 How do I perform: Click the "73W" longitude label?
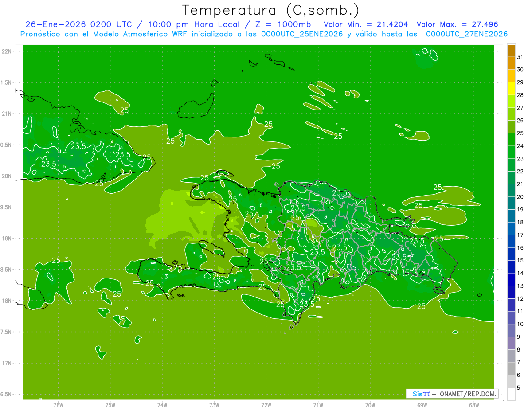tap(214, 405)
